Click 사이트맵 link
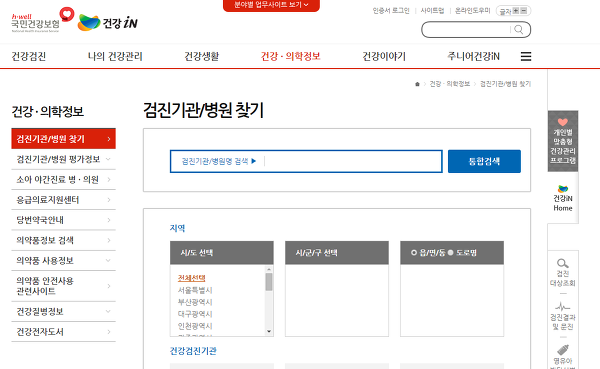This screenshot has height=369, width=600. tap(432, 11)
